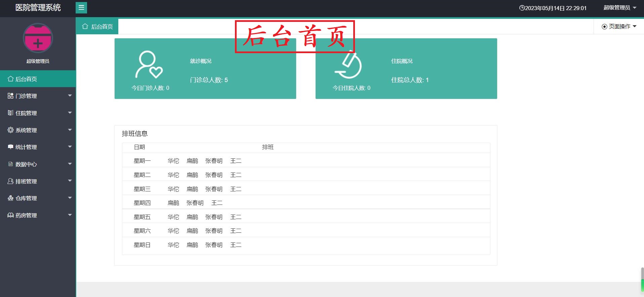Click the circle icon beside 页面操作
The height and width of the screenshot is (297, 644).
point(604,27)
